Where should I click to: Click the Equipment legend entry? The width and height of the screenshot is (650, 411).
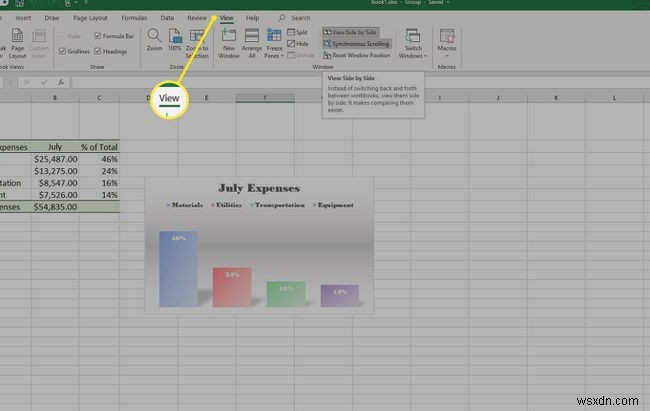point(333,205)
